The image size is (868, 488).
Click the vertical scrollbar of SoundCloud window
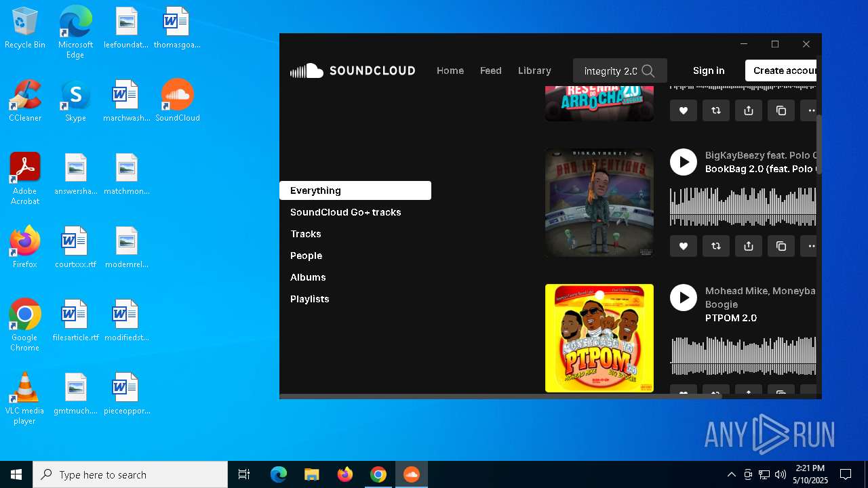819,145
